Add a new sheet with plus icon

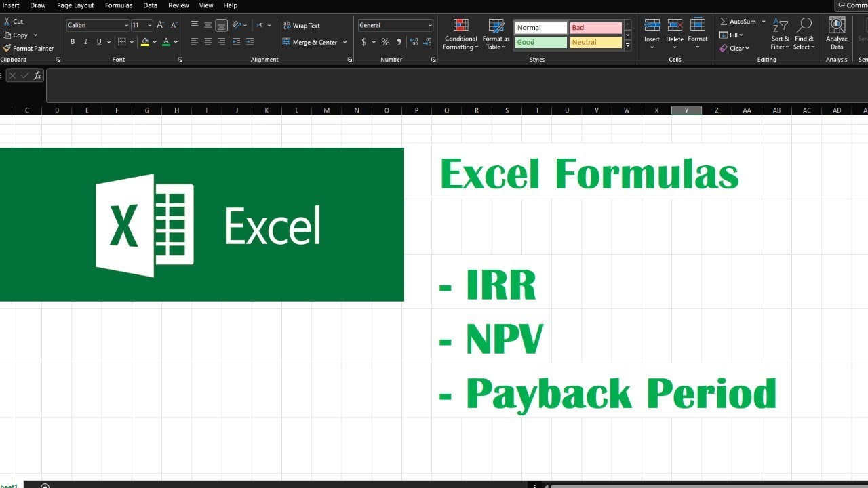click(45, 485)
